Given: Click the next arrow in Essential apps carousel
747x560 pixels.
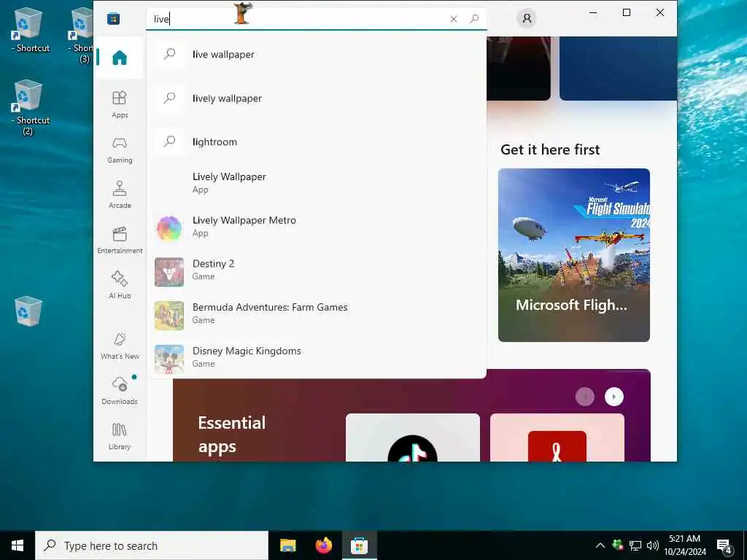Looking at the screenshot, I should click(x=614, y=397).
